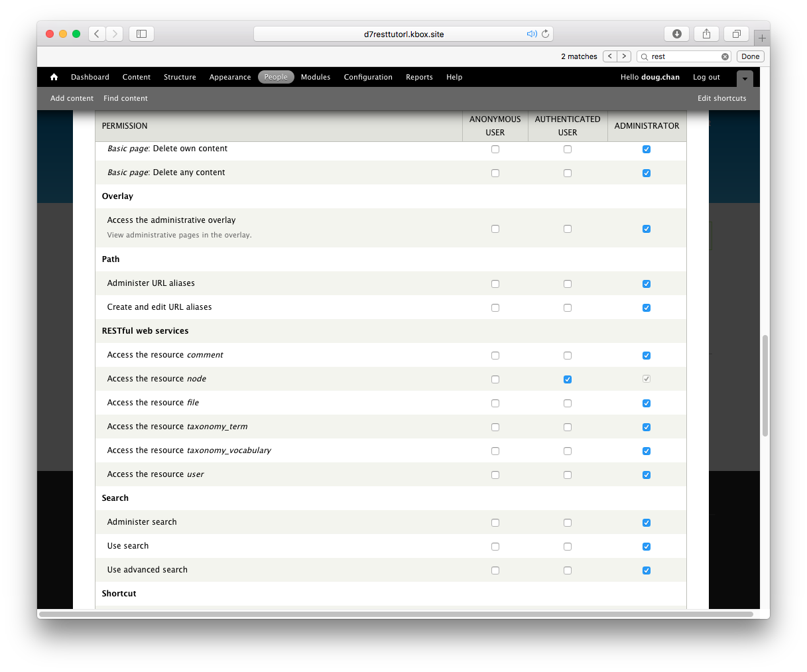Collapse the shortcuts bar toggle arrow
The height and width of the screenshot is (672, 807).
click(745, 78)
